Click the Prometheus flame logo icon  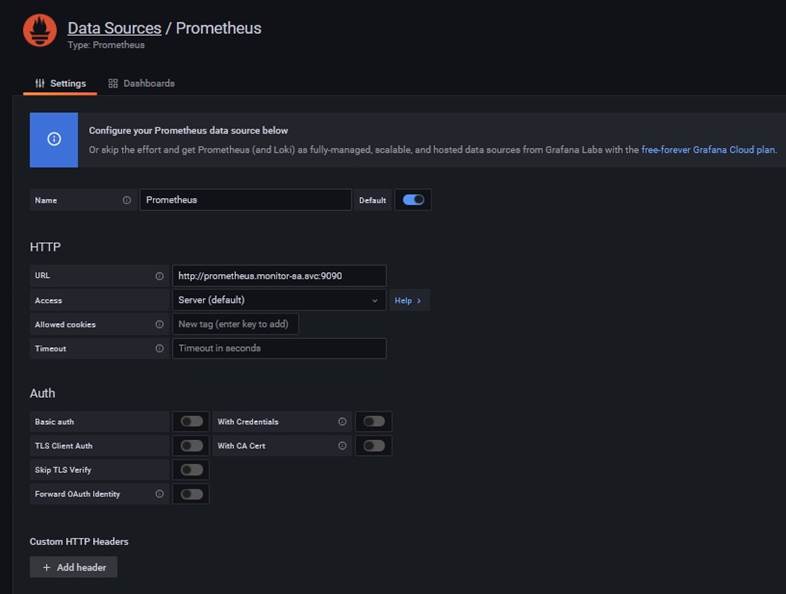click(40, 30)
